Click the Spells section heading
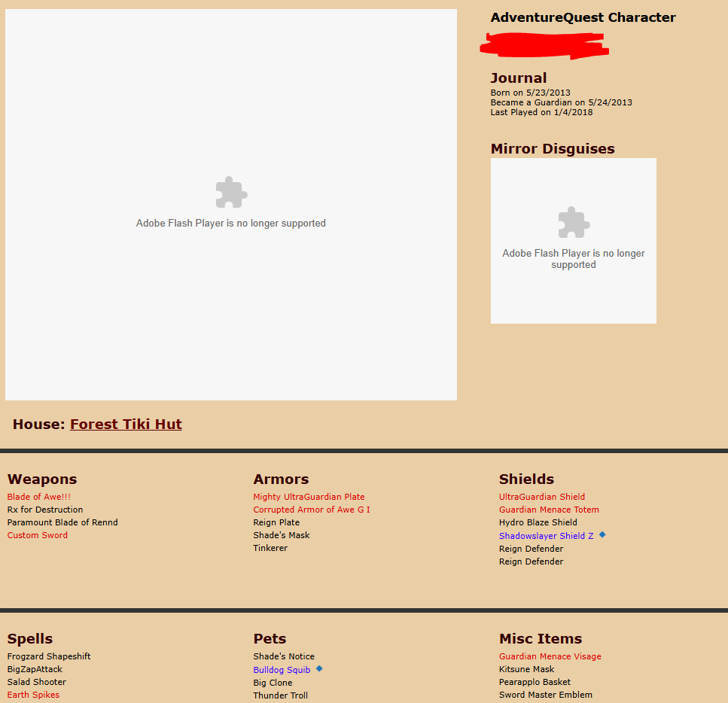Image resolution: width=728 pixels, height=703 pixels. pos(30,638)
